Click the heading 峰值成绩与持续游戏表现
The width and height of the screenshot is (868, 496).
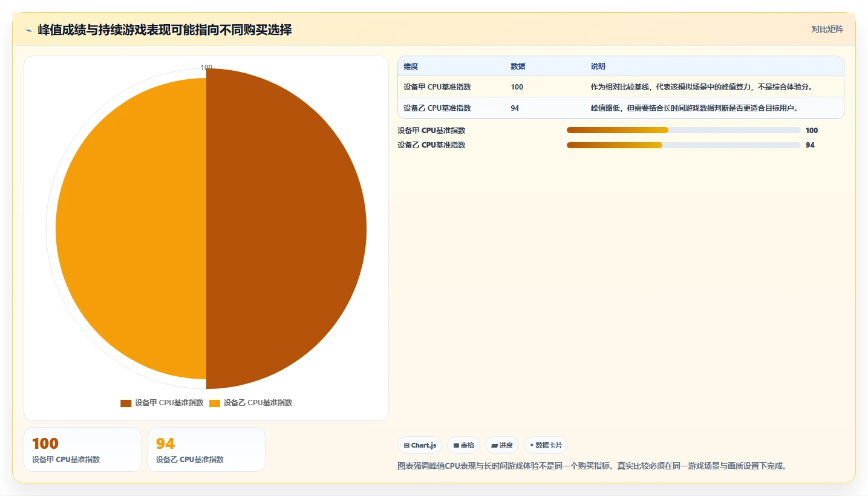[x=165, y=30]
